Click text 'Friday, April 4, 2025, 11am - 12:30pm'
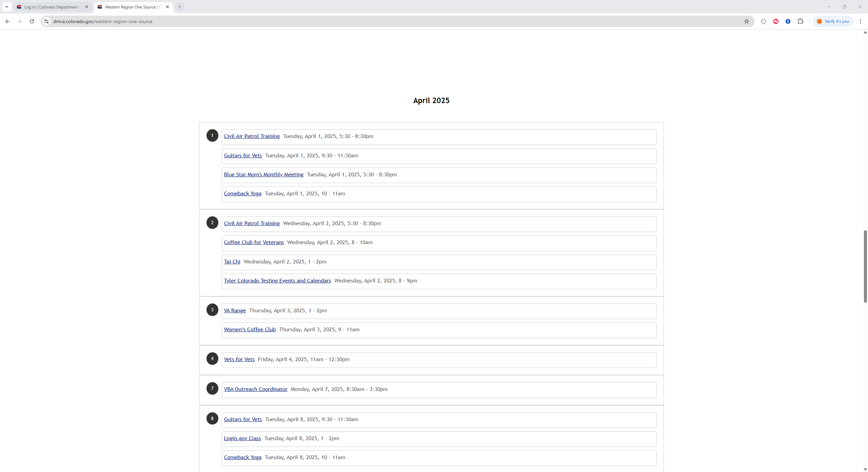This screenshot has height=472, width=868. (303, 359)
